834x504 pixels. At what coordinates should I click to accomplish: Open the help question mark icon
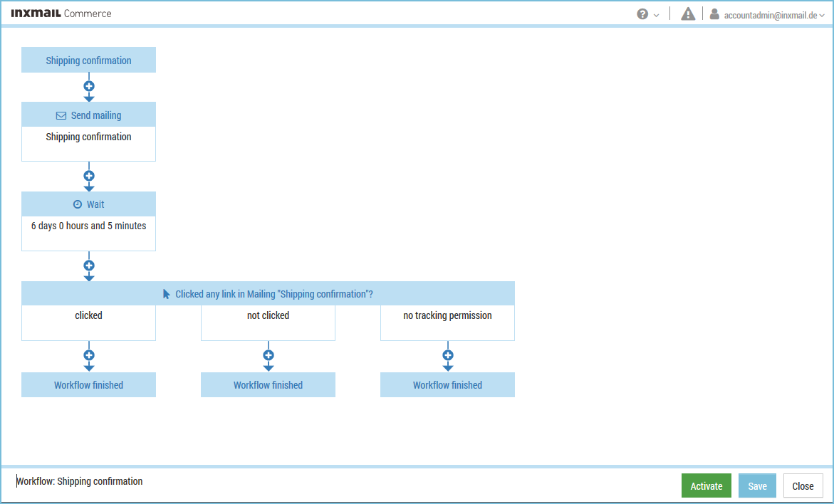642,14
